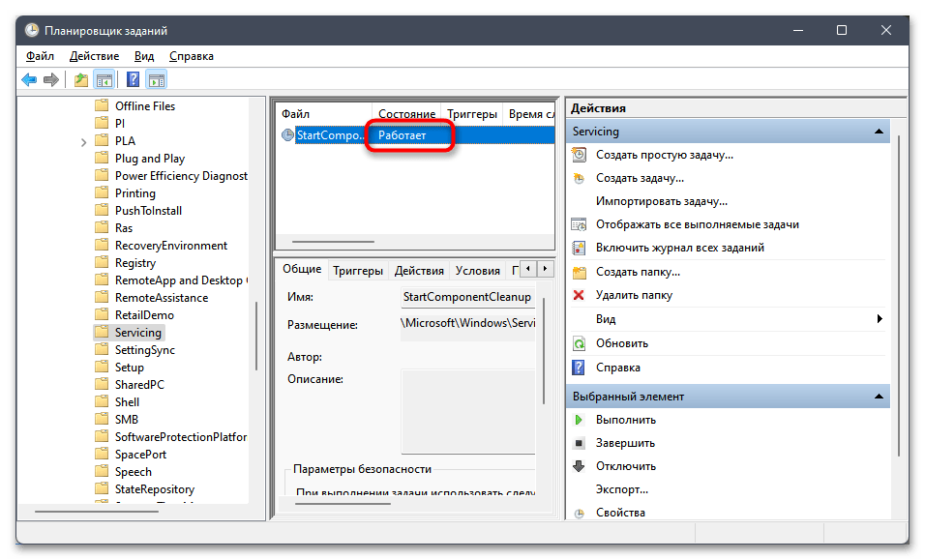The height and width of the screenshot is (560, 925).
Task: Click the green play 'Выполнить' icon
Action: point(579,420)
